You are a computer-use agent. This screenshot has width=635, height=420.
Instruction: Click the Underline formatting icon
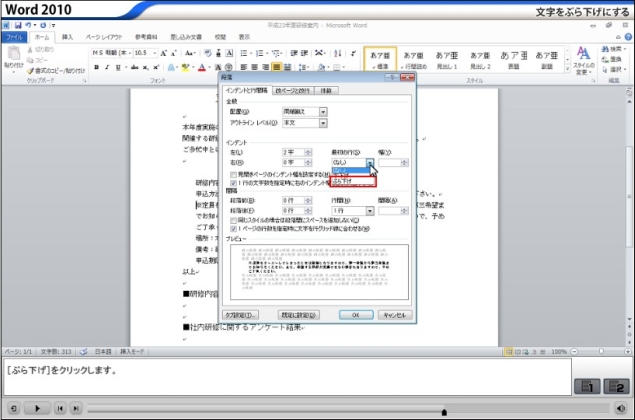tap(118, 67)
